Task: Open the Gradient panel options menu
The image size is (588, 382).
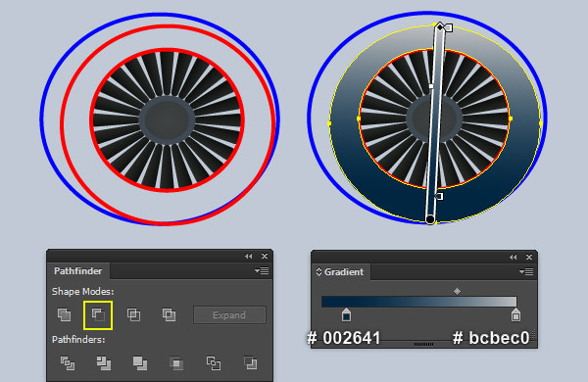Action: (526, 271)
